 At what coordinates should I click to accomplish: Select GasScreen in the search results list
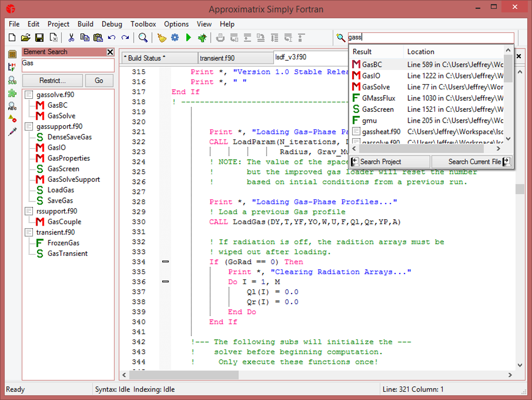[378, 109]
